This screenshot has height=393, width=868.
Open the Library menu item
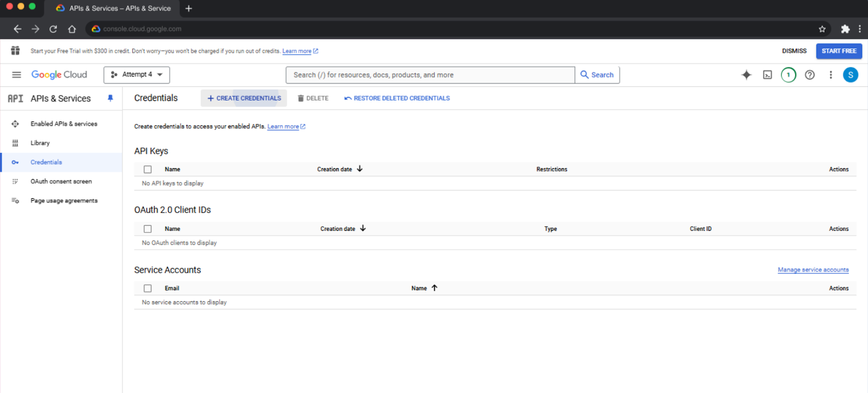[x=40, y=143]
